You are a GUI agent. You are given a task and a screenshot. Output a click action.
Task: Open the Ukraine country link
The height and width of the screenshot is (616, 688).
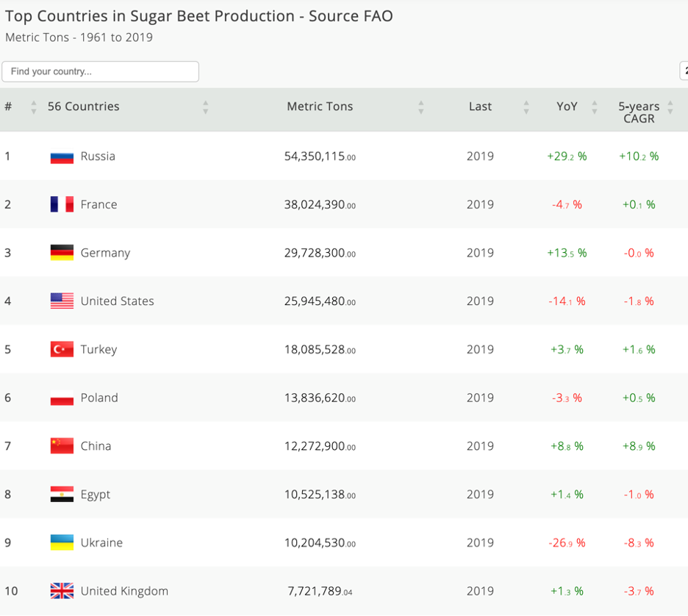click(101, 543)
